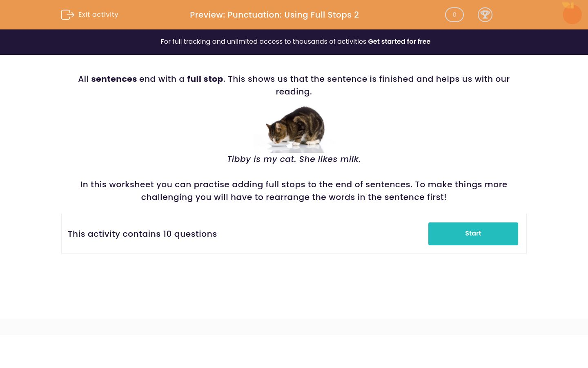588x368 pixels.
Task: Select the cat drinking milk image
Action: point(294,129)
